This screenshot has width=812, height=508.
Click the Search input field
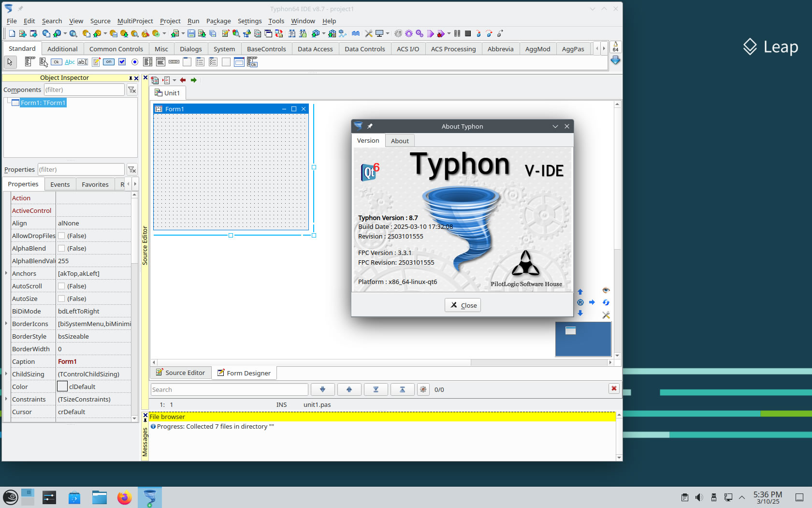coord(229,389)
